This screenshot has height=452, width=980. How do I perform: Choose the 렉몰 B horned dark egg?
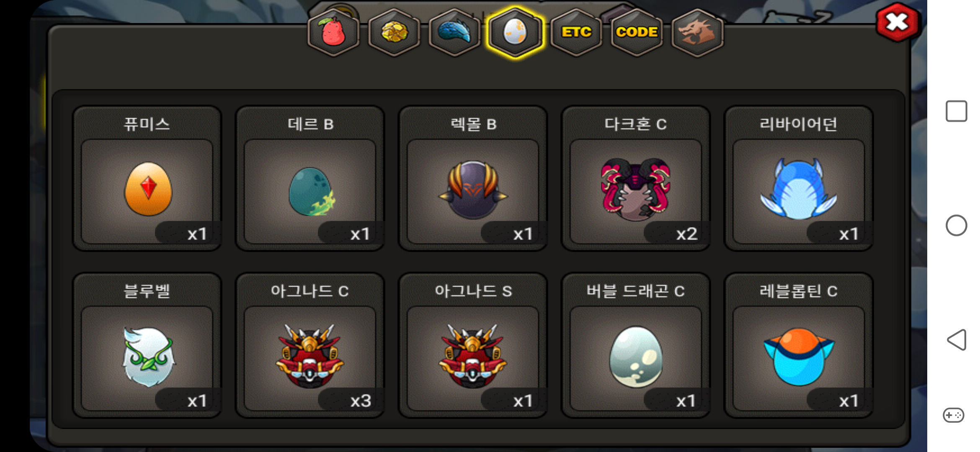pyautogui.click(x=473, y=178)
